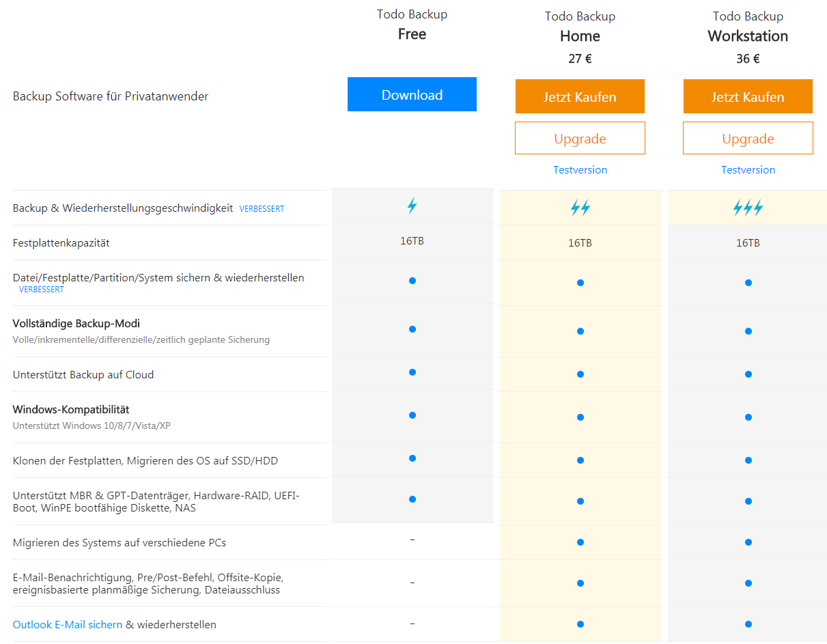Viewport: 827px width, 644px height.
Task: Click Jetzt Kaufen for Todo Backup Home
Action: click(x=580, y=96)
